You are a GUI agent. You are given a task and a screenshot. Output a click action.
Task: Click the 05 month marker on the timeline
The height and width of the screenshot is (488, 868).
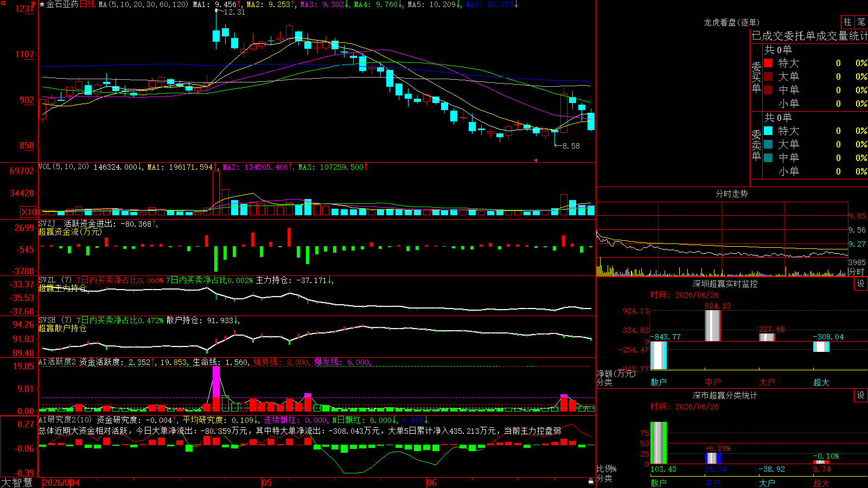click(266, 483)
